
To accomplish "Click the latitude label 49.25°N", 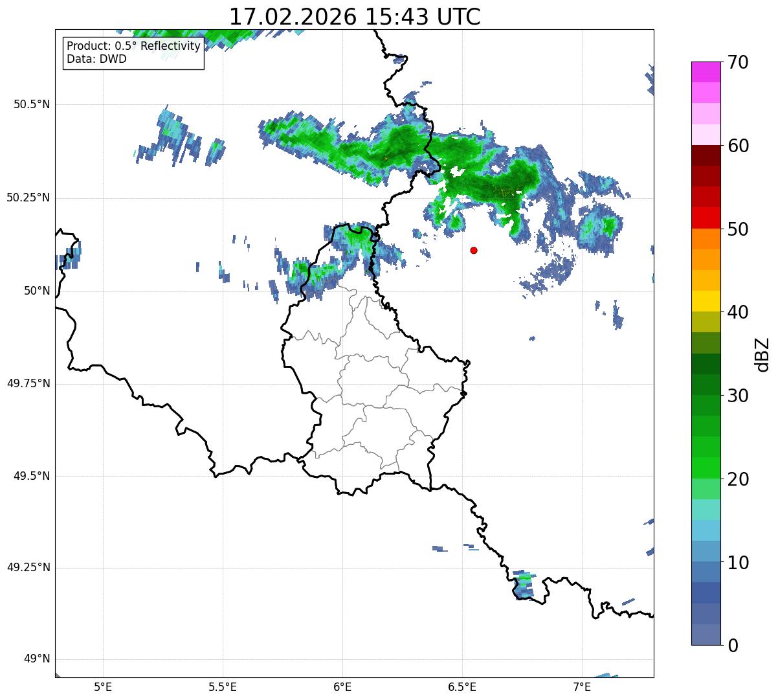I will pos(28,568).
